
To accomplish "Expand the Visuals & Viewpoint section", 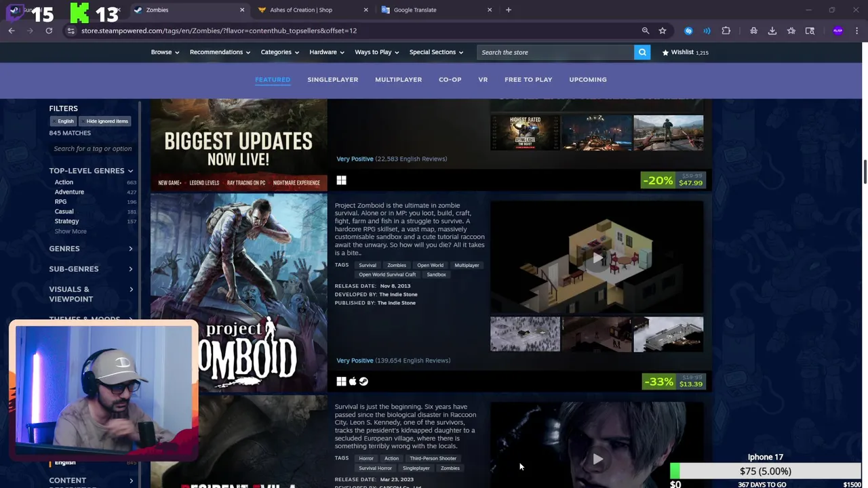I will tap(91, 294).
